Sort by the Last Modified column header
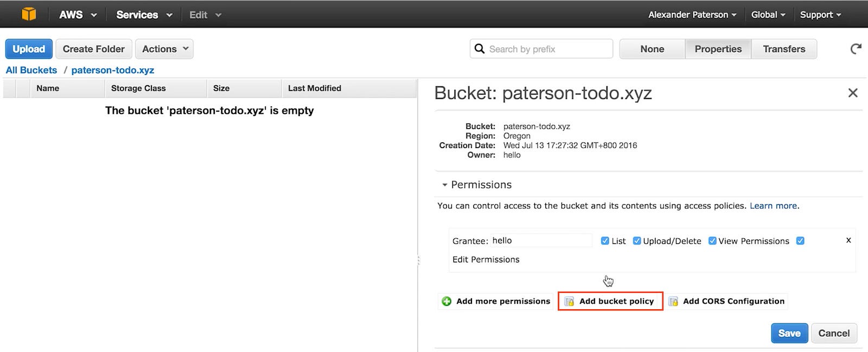The width and height of the screenshot is (868, 352). [x=349, y=88]
